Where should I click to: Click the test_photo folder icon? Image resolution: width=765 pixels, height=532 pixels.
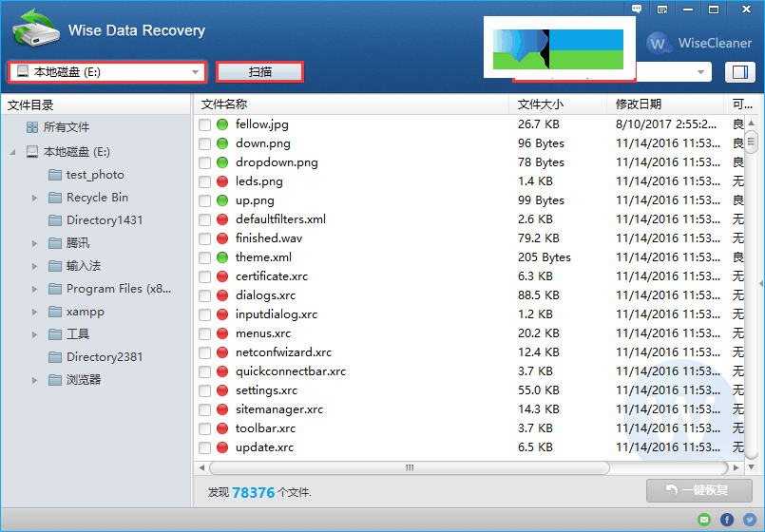pyautogui.click(x=55, y=175)
